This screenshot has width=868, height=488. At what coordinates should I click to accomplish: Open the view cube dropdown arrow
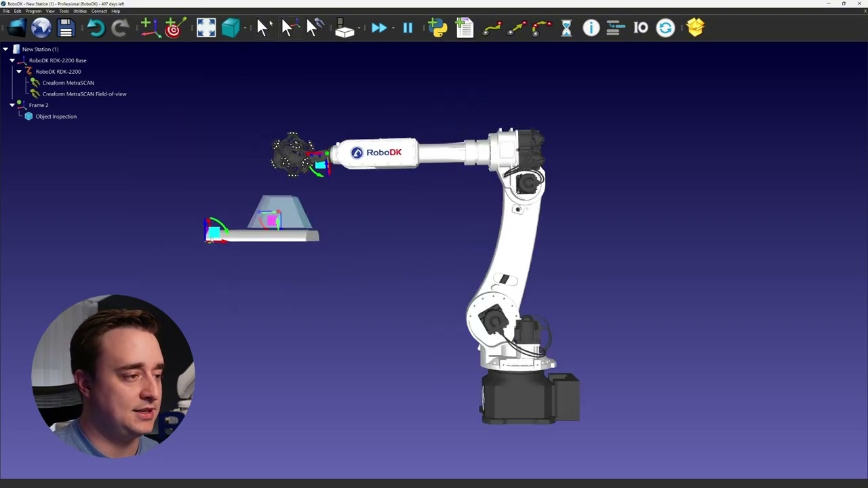[x=245, y=28]
